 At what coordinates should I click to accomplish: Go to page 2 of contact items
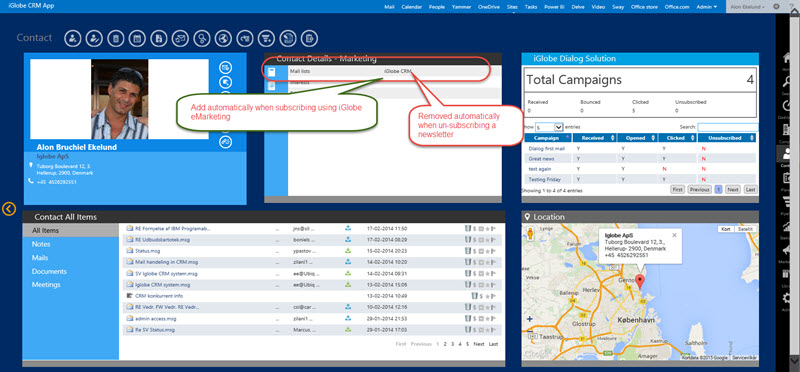pos(445,344)
